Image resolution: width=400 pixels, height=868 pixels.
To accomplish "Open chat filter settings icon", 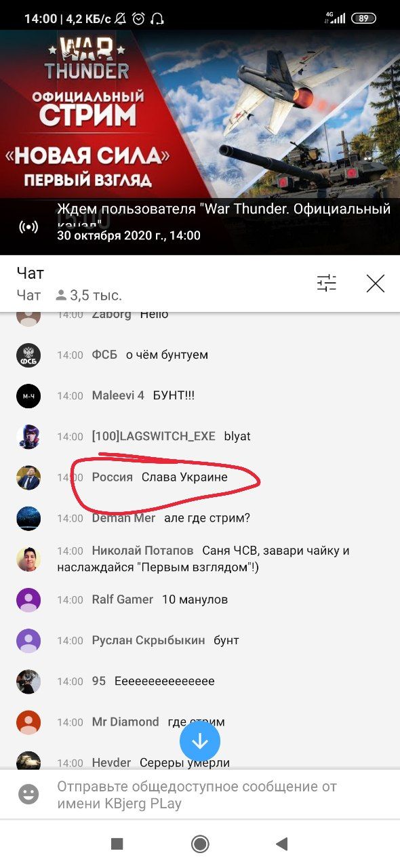I will point(326,283).
